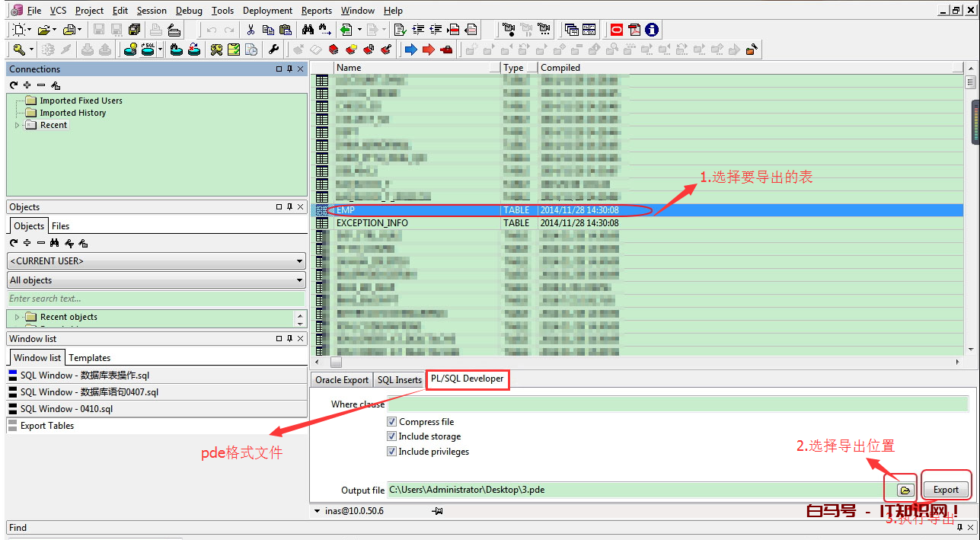Open the Tools menu

(x=222, y=11)
